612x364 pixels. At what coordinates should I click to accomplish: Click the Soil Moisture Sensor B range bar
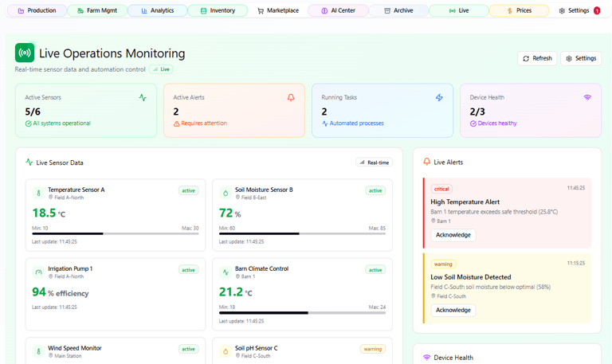click(x=302, y=233)
